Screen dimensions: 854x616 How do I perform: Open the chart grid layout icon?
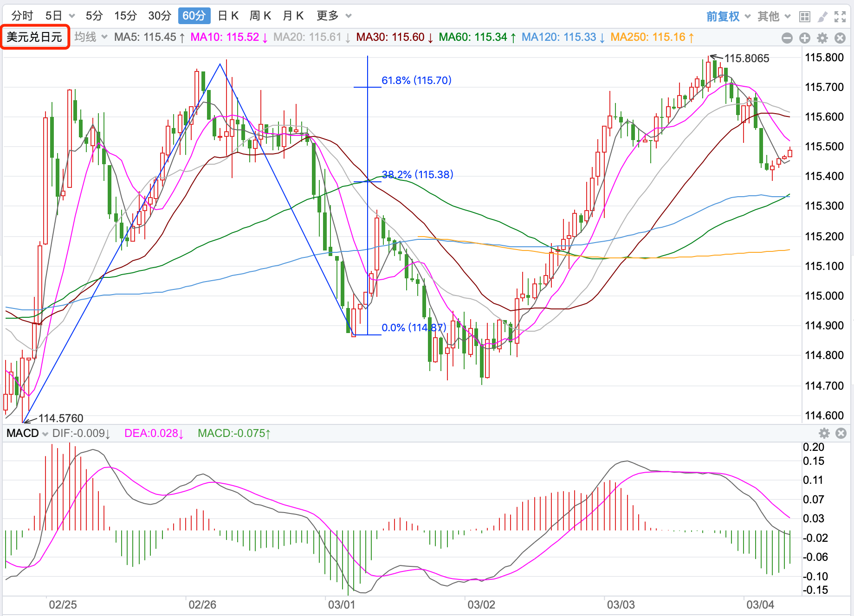(805, 17)
